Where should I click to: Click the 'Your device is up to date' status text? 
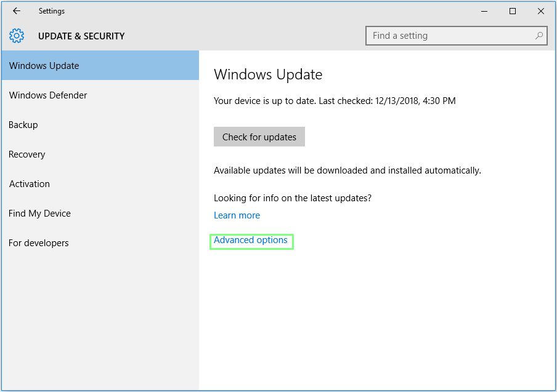(x=335, y=101)
